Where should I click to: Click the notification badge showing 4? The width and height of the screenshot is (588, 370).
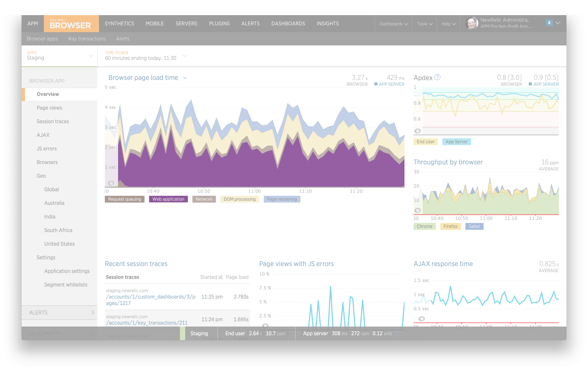(549, 23)
